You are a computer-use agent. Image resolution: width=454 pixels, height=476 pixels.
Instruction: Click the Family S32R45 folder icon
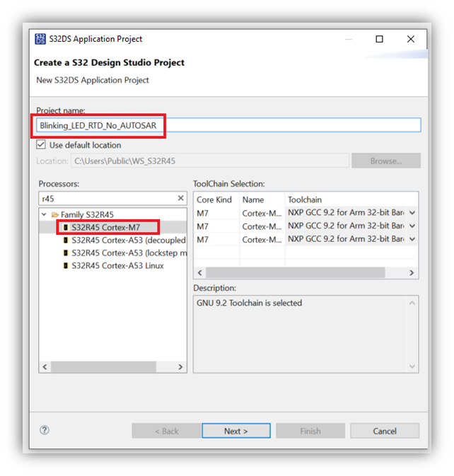54,214
